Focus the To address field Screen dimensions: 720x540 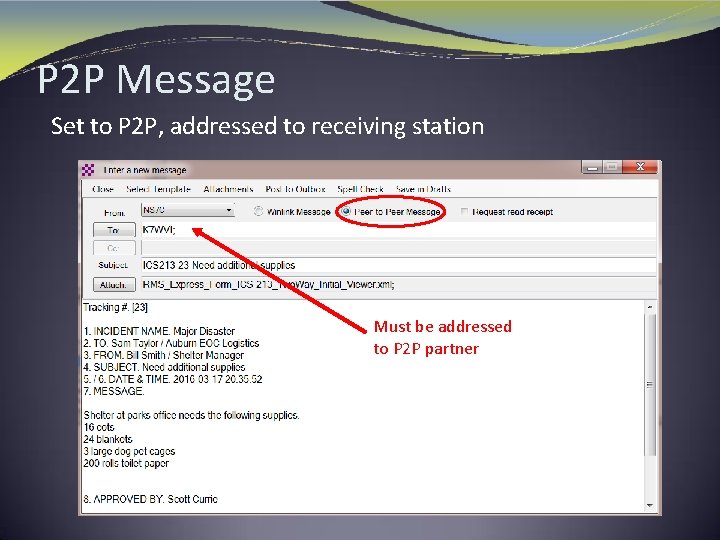click(x=399, y=230)
